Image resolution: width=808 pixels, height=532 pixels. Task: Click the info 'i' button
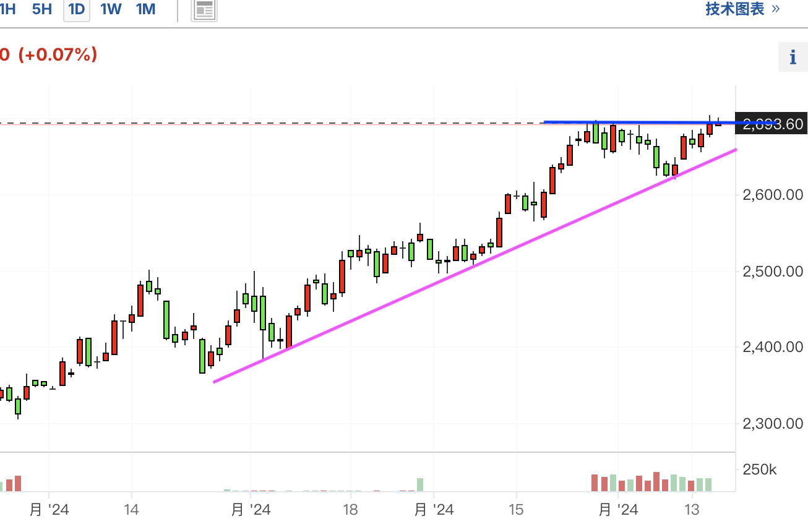tap(793, 58)
